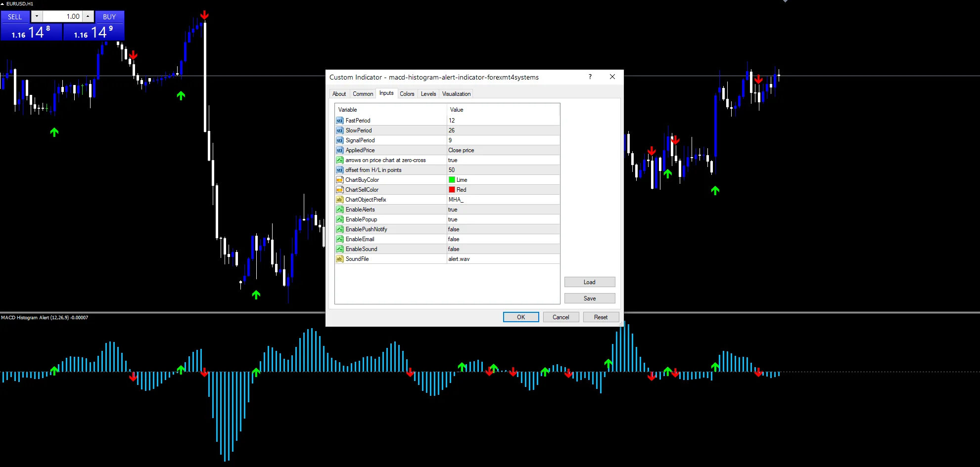Click the EURUSD,H1 chart title text

pyautogui.click(x=20, y=3)
